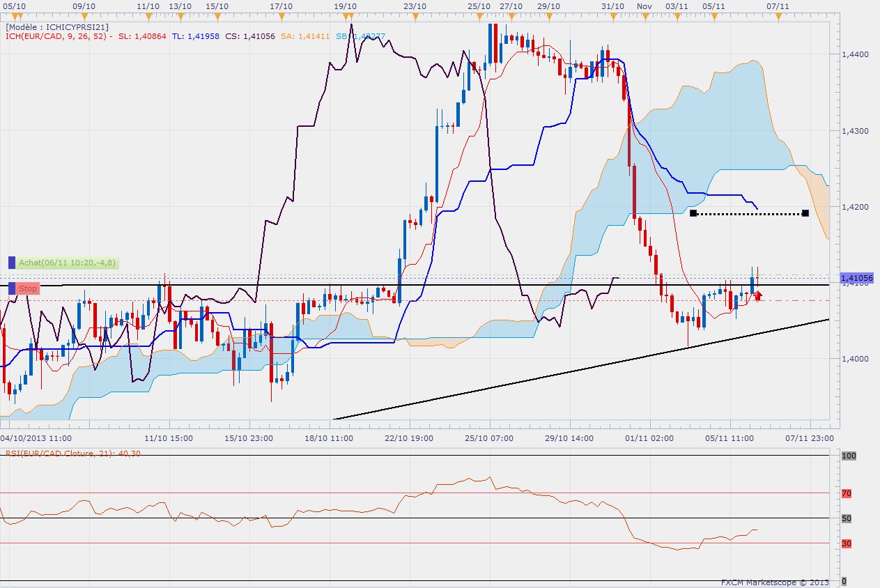Click the orange triangle marker under 07/11

(x=778, y=15)
